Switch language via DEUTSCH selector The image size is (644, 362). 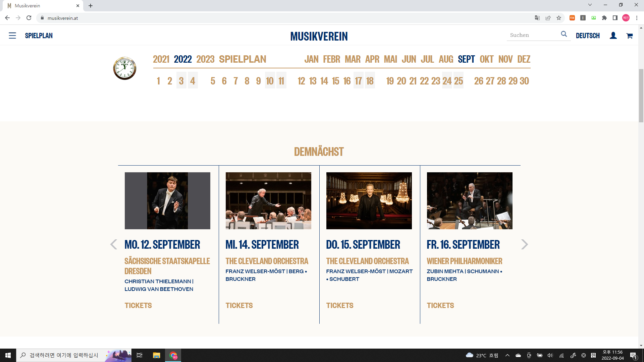(588, 36)
